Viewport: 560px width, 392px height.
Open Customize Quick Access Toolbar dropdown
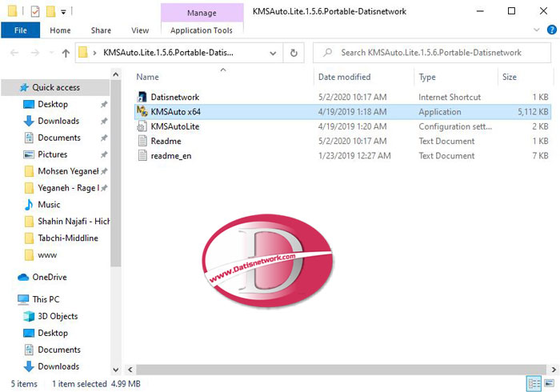(x=63, y=12)
